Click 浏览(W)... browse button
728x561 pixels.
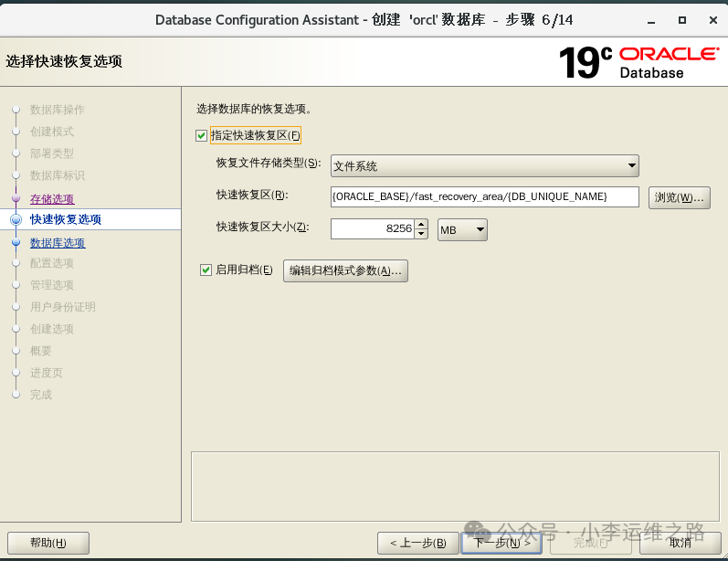[x=680, y=197]
